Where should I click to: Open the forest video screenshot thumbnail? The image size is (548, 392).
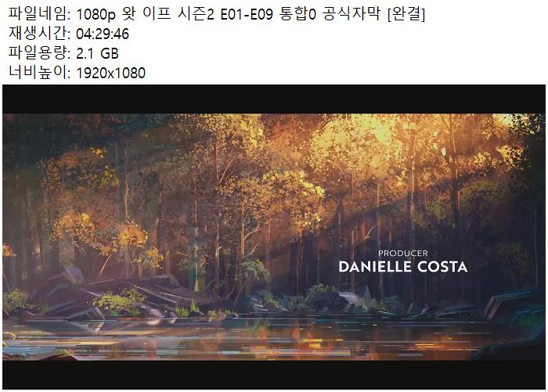(274, 237)
